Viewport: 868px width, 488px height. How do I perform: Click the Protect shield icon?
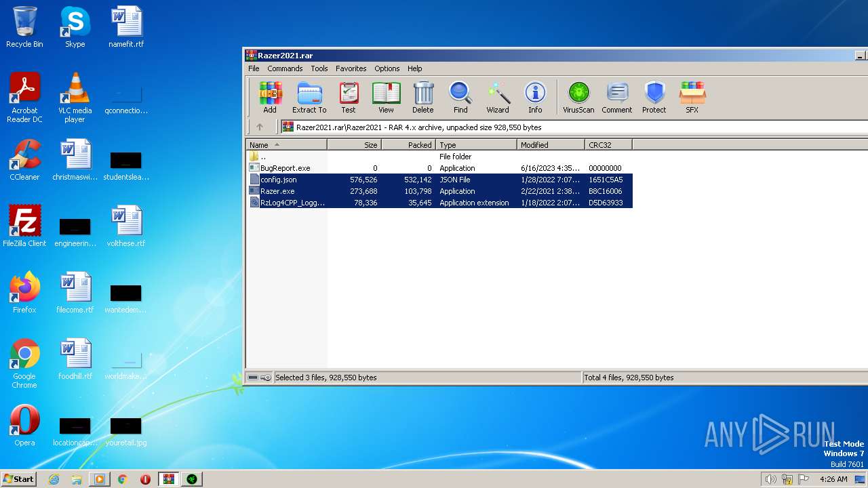[x=654, y=97]
